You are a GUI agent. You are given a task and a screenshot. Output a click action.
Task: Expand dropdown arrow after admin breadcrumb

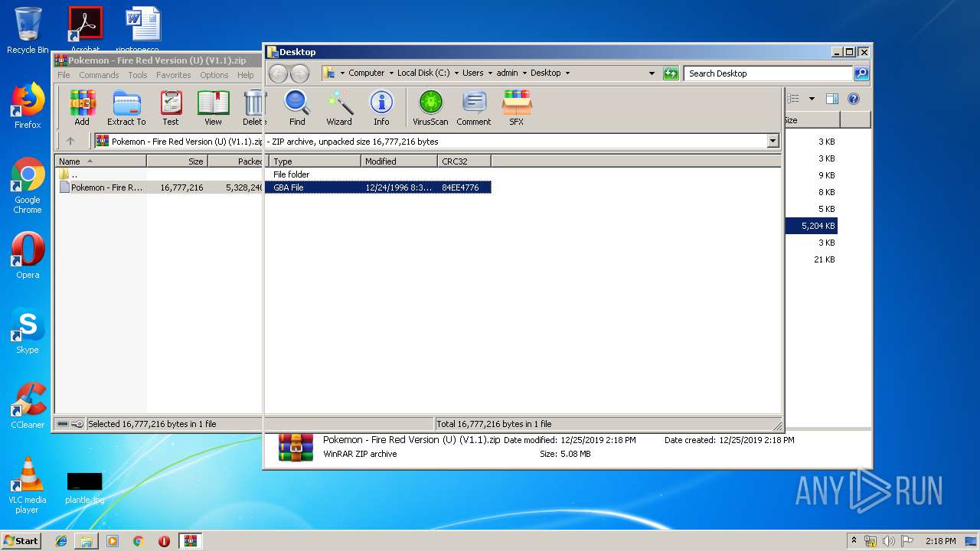(524, 73)
